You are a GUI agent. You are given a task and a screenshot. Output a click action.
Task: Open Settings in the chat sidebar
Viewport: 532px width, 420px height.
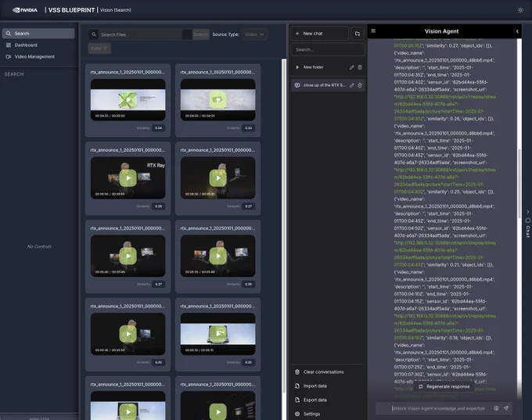[x=307, y=414]
